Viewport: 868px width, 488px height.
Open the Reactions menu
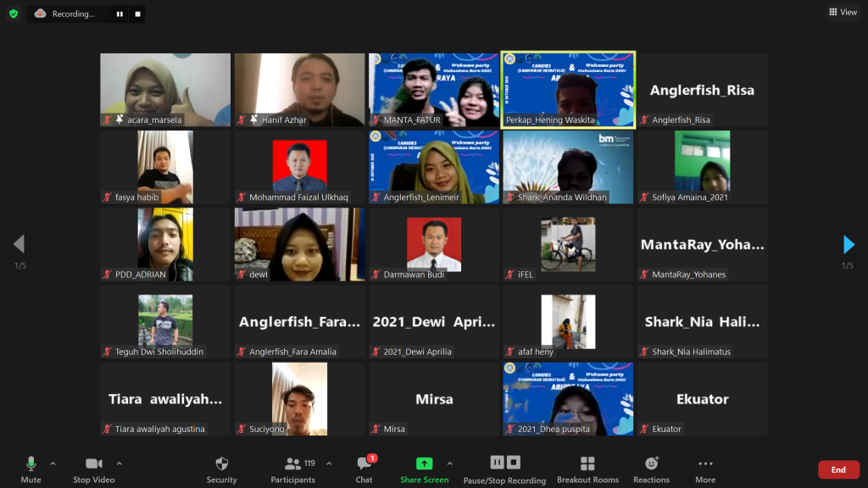(x=651, y=464)
